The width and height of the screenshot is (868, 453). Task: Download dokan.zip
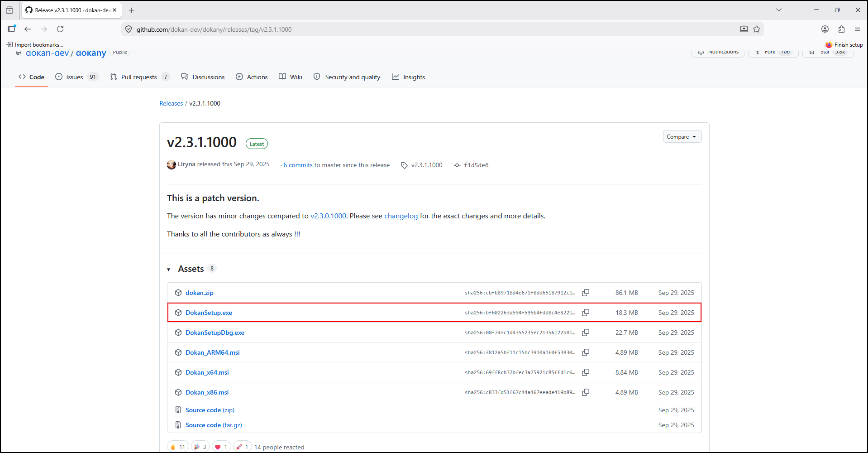click(x=199, y=293)
